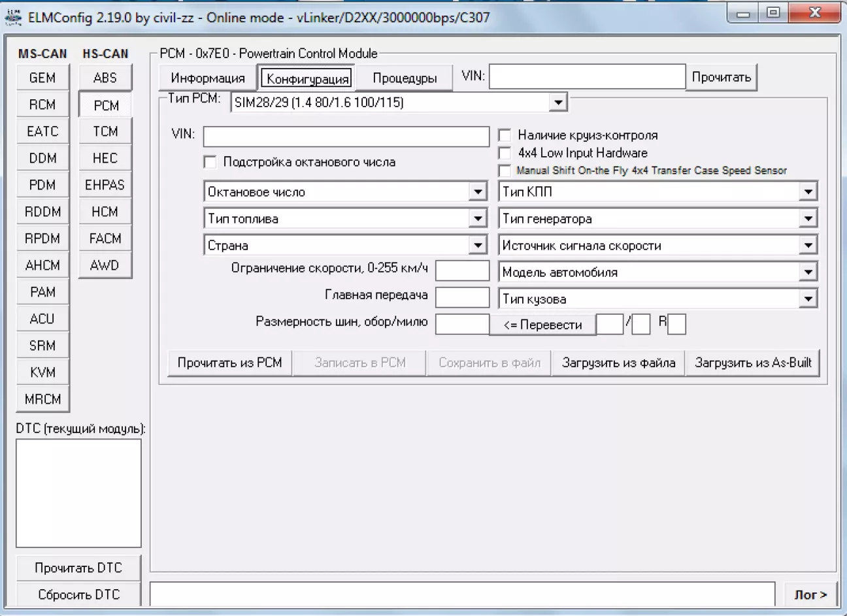The width and height of the screenshot is (847, 616).
Task: Check Подстройка октанового числа option
Action: [x=210, y=162]
